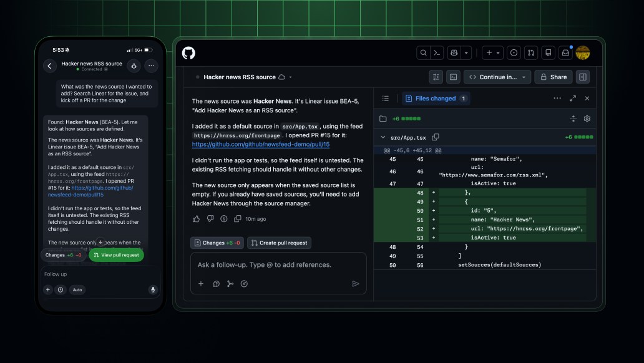
Task: Copy the response with the copy icon
Action: tap(237, 219)
